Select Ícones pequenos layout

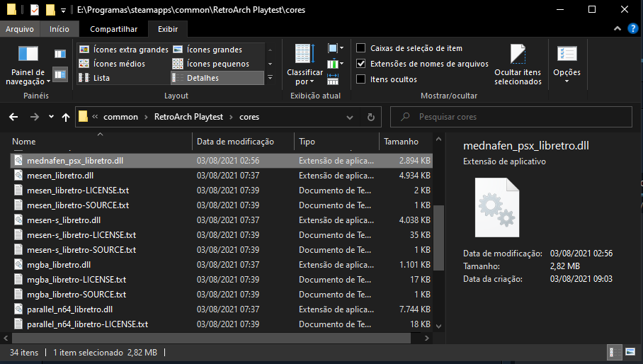[211, 64]
